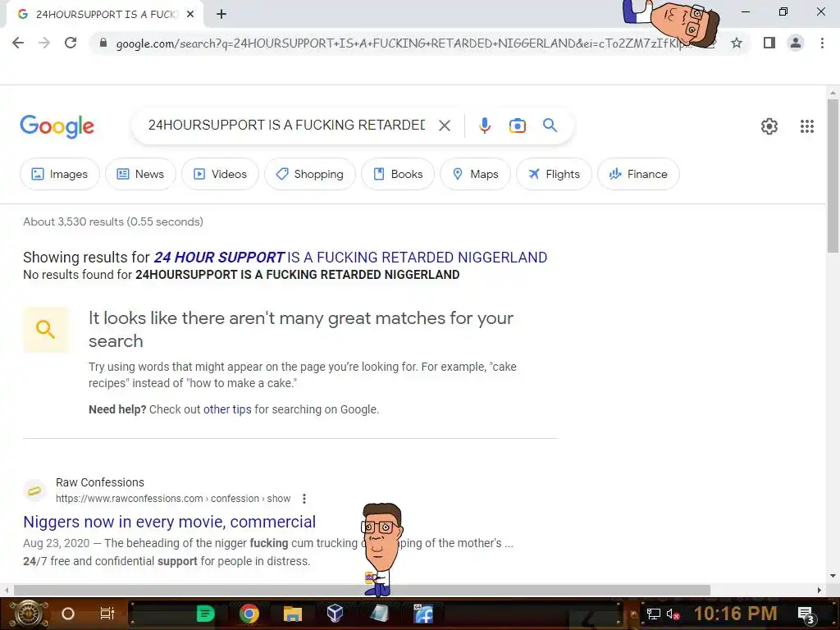Screen dimensions: 840x630
Task: Open the Raw Confessions result title link
Action: (x=169, y=522)
